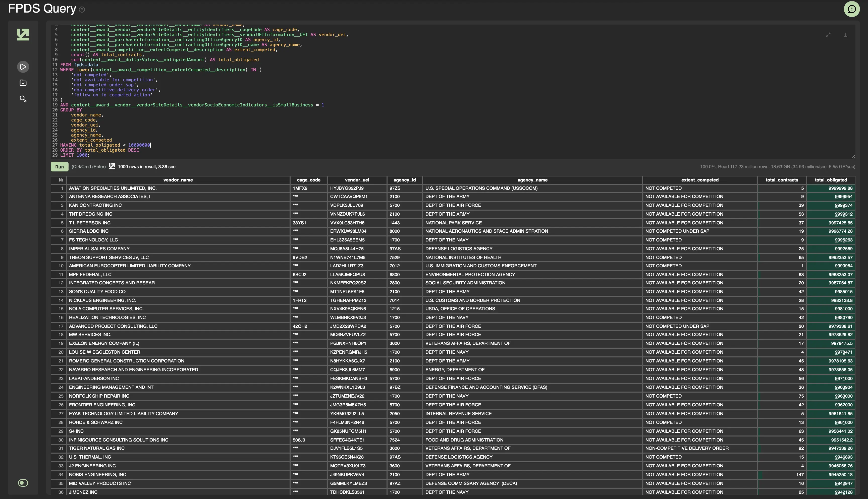This screenshot has height=499, width=868.
Task: Click ROHDE & SCHWARZ INC vendor cell
Action: [x=178, y=423]
